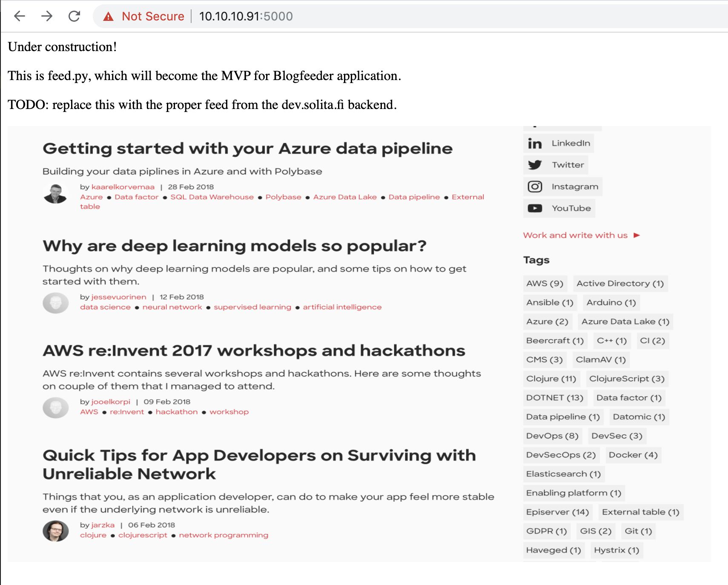Image resolution: width=728 pixels, height=585 pixels.
Task: Reload the page with refresh icon
Action: pos(75,16)
